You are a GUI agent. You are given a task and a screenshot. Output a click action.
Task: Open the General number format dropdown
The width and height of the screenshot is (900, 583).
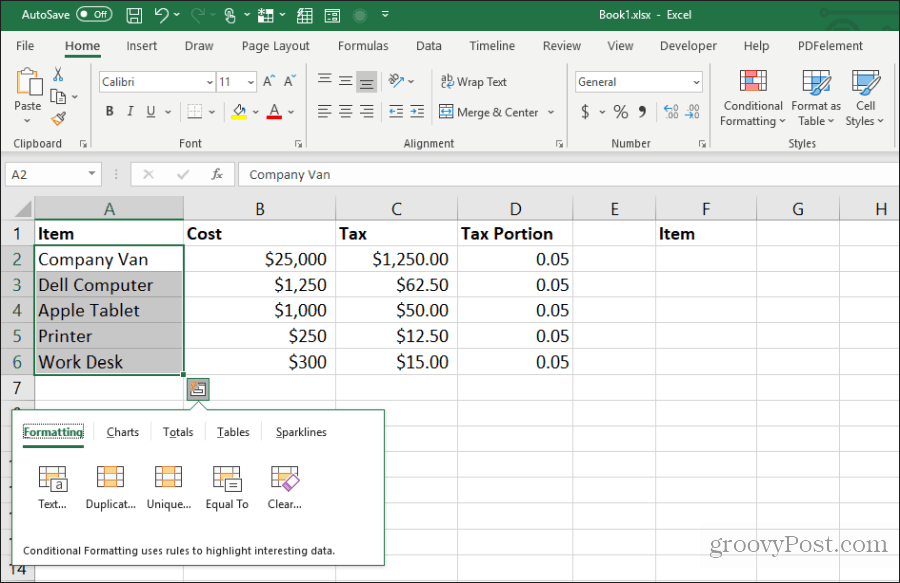tap(696, 82)
